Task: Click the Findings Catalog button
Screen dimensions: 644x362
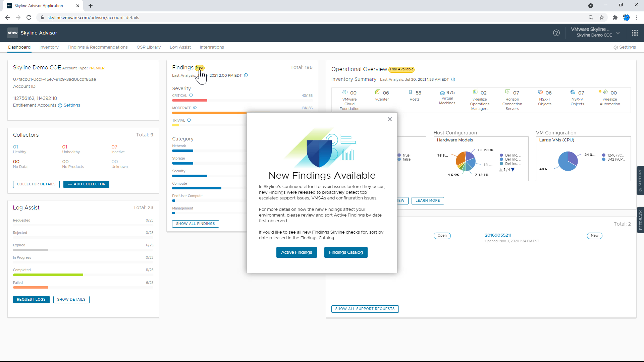Action: (346, 252)
